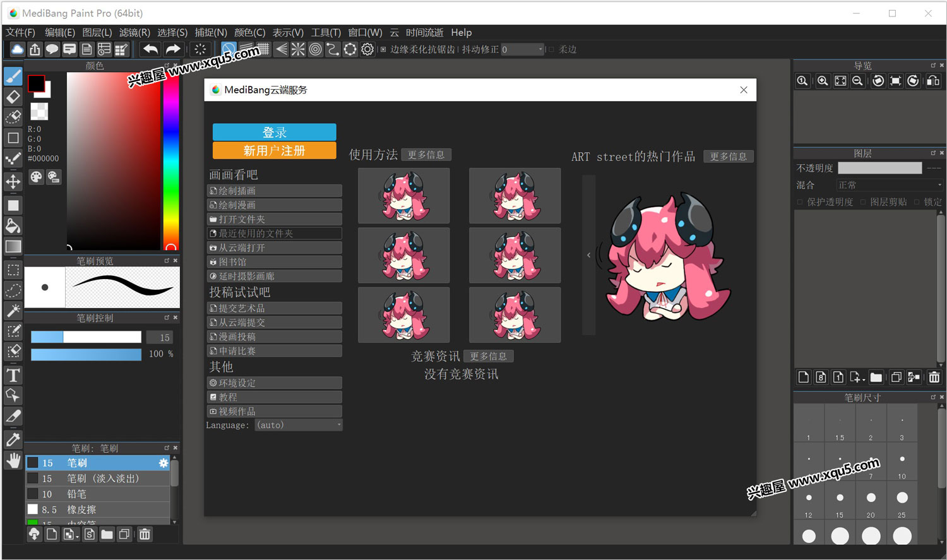Viewport: 947px width, 560px height.
Task: Click 新用户注册 button
Action: (x=274, y=150)
